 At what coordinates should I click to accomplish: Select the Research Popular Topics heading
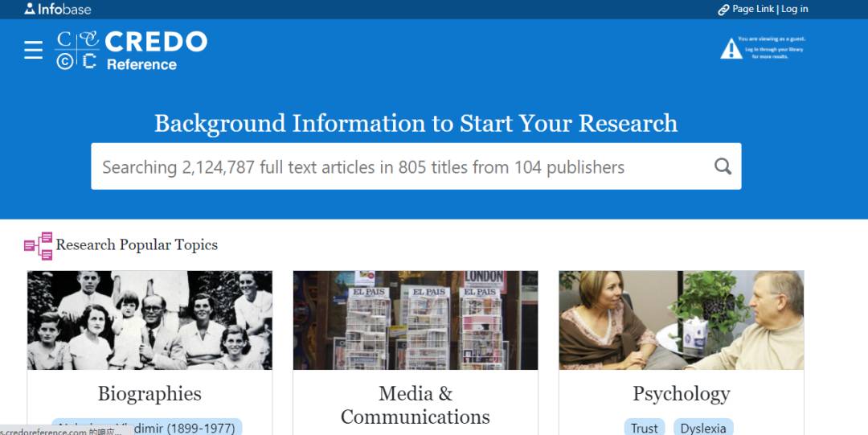click(137, 245)
